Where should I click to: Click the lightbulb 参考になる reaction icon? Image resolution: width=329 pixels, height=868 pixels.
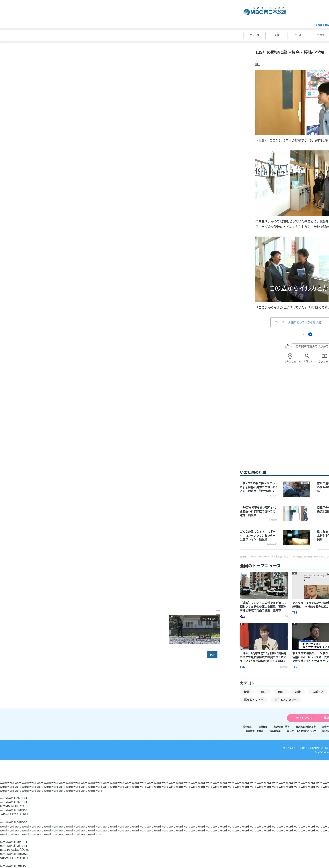290,356
